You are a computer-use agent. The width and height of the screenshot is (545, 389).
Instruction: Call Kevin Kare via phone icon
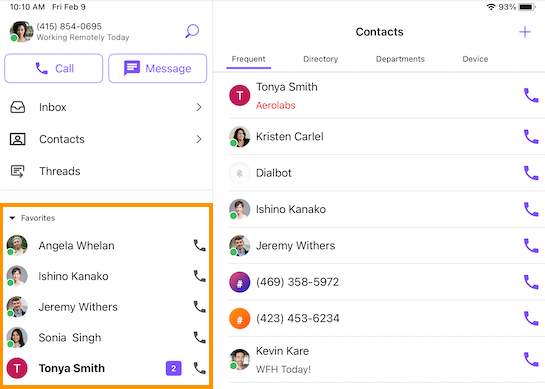(531, 359)
